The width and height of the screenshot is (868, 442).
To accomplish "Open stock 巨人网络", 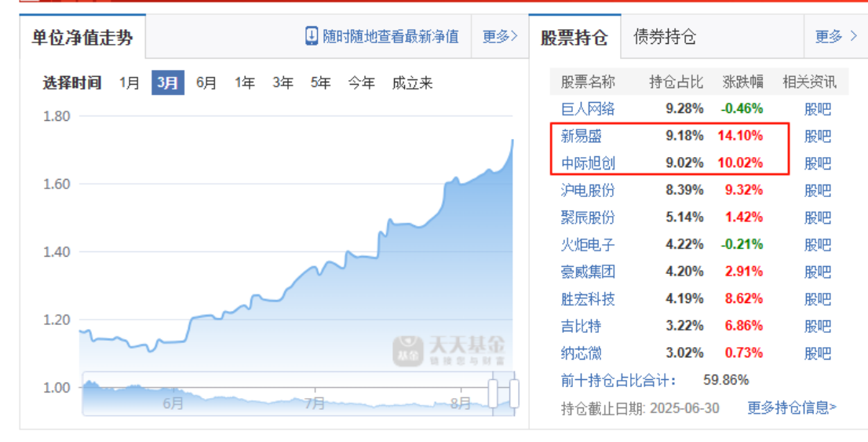I will click(588, 108).
